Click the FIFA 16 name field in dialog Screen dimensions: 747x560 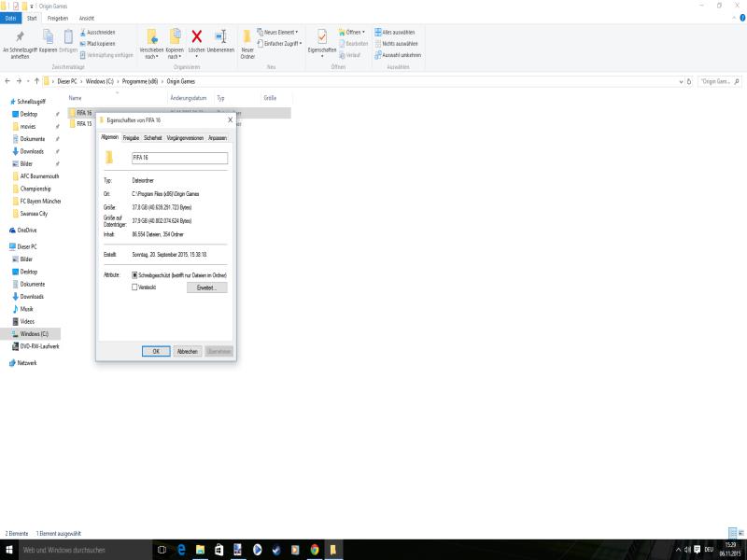point(179,158)
